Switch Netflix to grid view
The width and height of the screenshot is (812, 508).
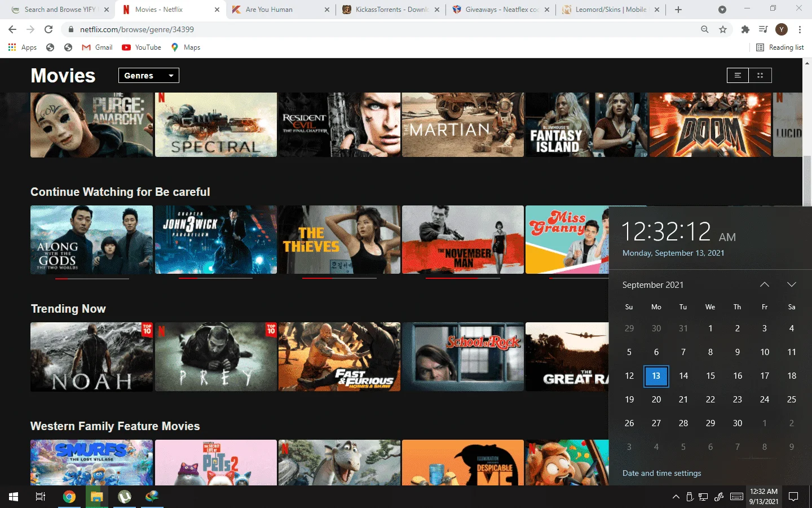(x=760, y=76)
